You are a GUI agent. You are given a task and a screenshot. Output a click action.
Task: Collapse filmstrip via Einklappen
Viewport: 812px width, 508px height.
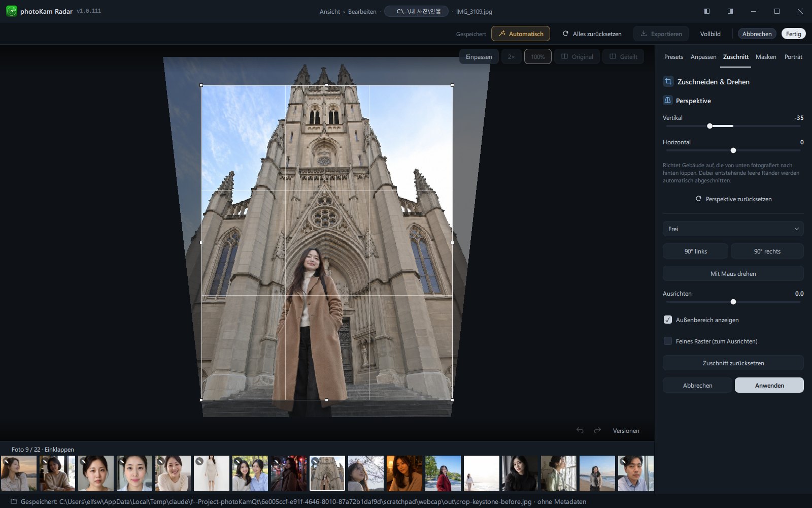point(59,449)
